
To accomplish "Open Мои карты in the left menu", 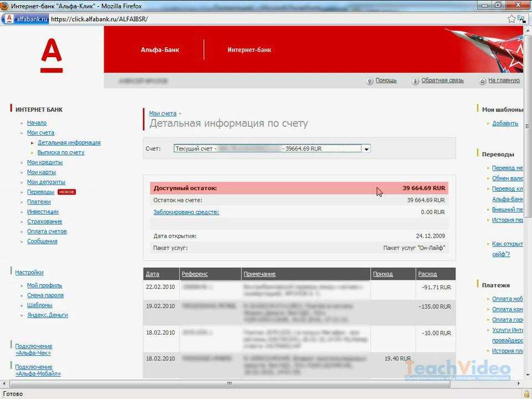I will tap(42, 172).
